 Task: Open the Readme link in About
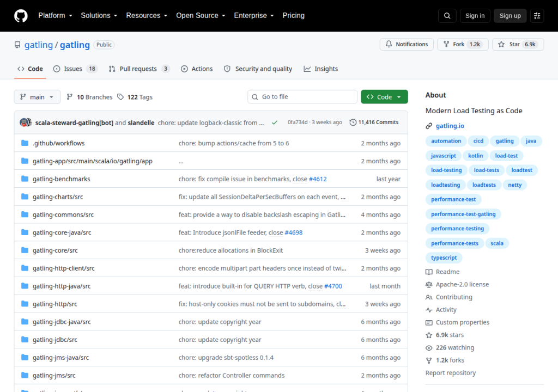[442, 272]
